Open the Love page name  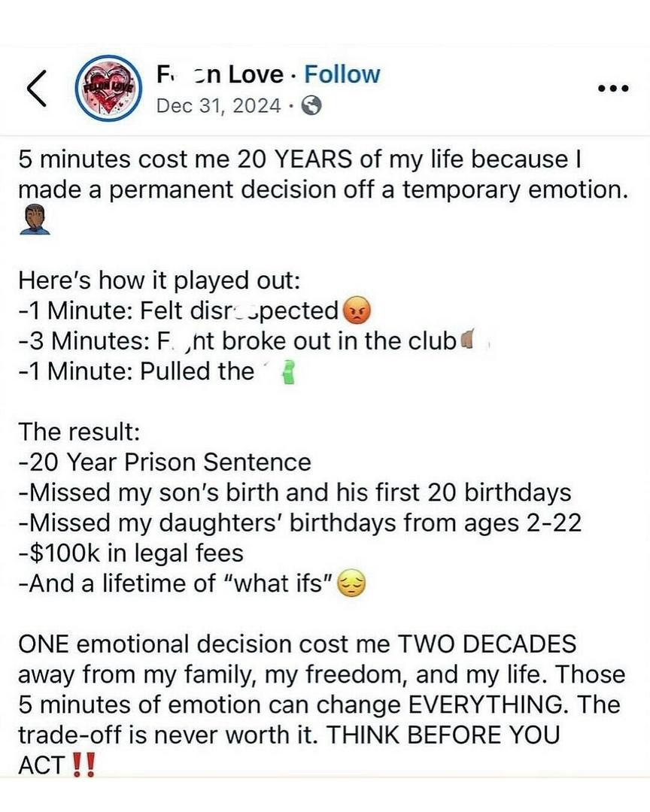click(218, 74)
